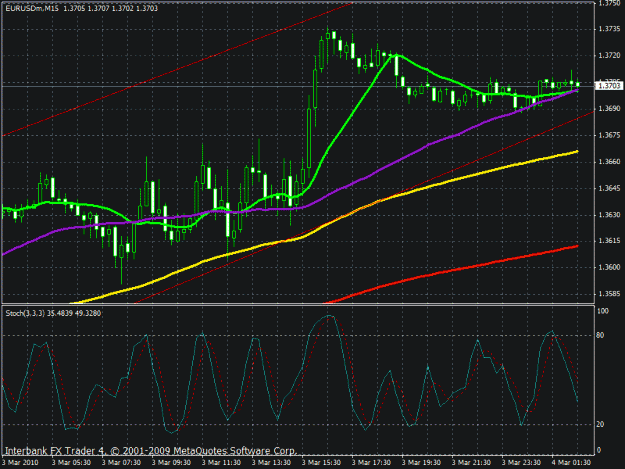625x469 pixels.
Task: Click the 1.3645 price axis label
Action: pos(609,188)
